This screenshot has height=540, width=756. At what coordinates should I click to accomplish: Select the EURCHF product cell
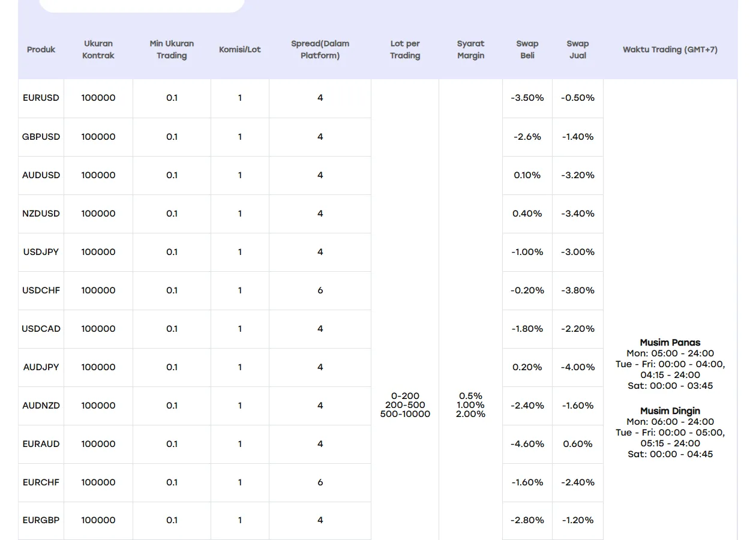tap(41, 482)
